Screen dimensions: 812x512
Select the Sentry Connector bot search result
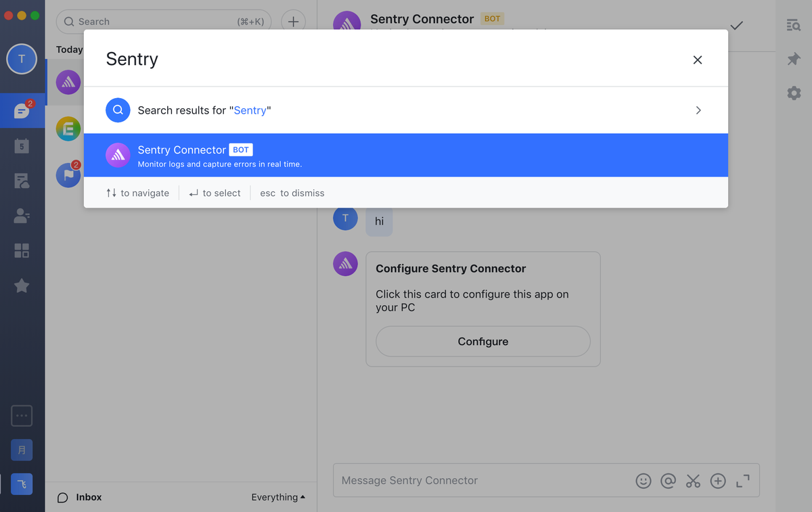(406, 155)
